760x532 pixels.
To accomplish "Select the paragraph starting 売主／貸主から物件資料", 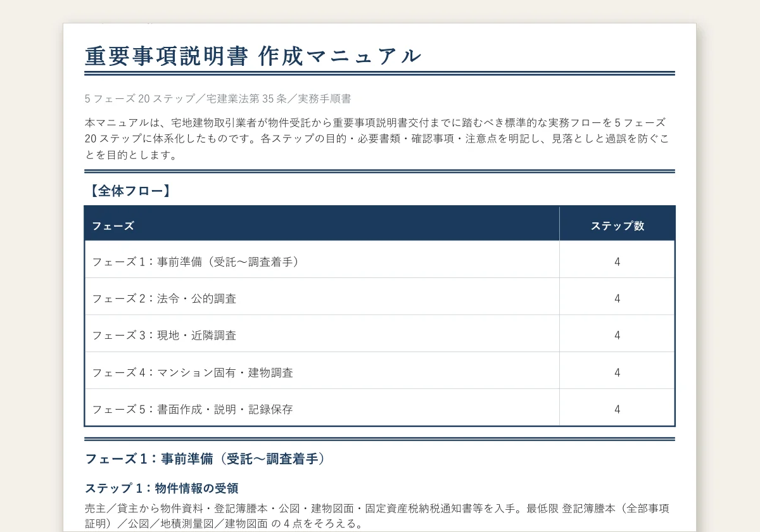I will (x=377, y=516).
